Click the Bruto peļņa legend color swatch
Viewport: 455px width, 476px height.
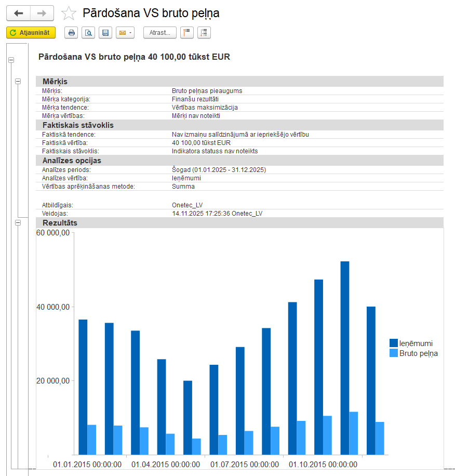coord(394,353)
